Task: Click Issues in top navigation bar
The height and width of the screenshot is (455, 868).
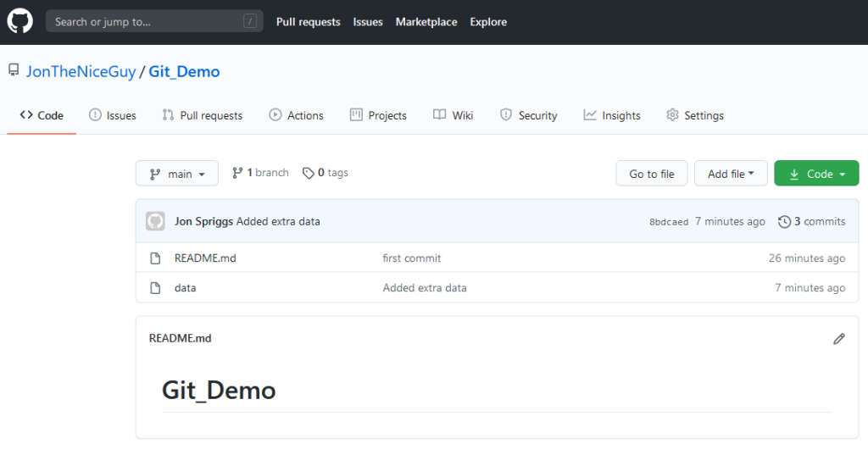Action: 368,22
